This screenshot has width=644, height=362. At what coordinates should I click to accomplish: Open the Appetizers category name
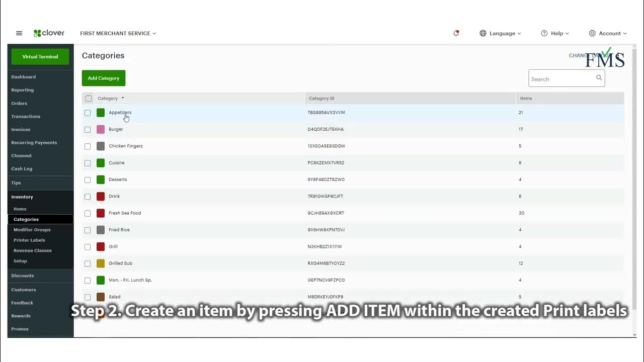[120, 113]
